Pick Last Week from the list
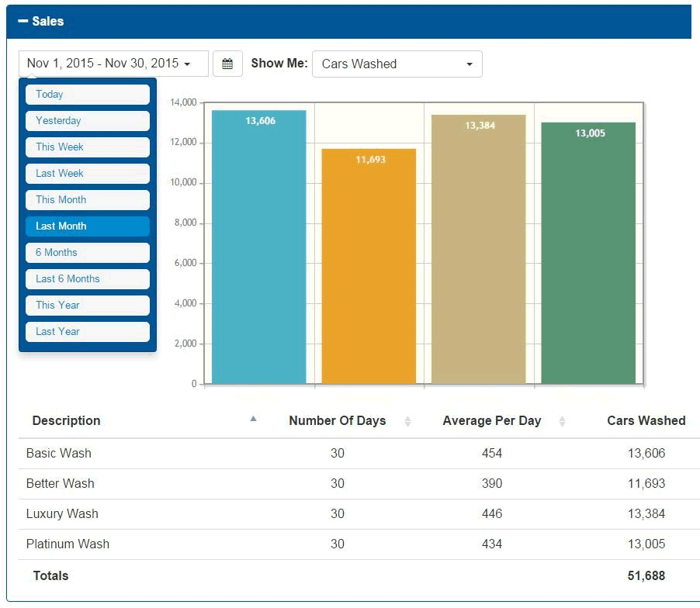The width and height of the screenshot is (700, 608). [87, 174]
